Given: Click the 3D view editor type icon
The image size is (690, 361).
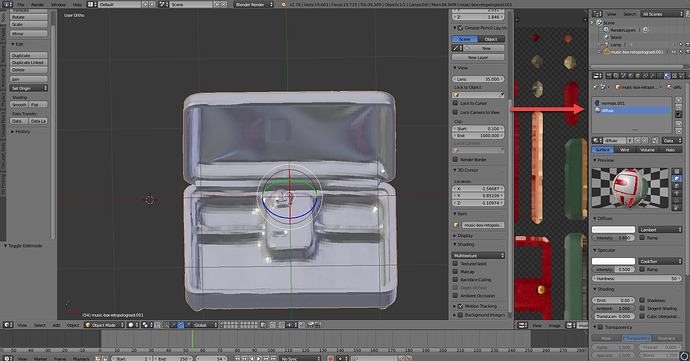Looking at the screenshot, I should click(8, 325).
